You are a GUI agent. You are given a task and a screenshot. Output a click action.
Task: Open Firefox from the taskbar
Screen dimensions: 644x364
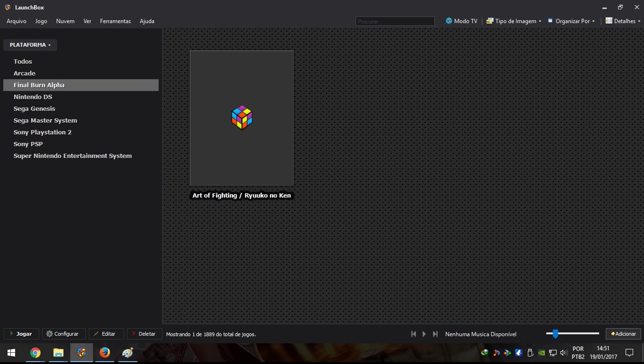pos(105,353)
